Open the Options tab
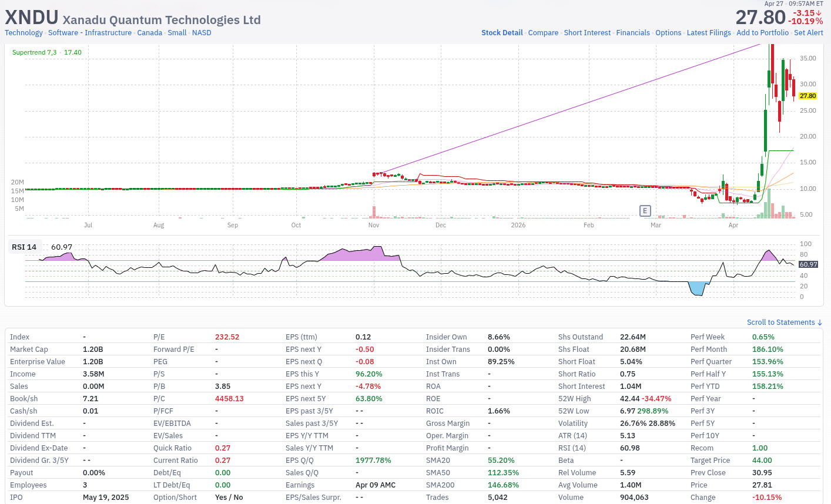This screenshot has height=504, width=831. [x=668, y=33]
